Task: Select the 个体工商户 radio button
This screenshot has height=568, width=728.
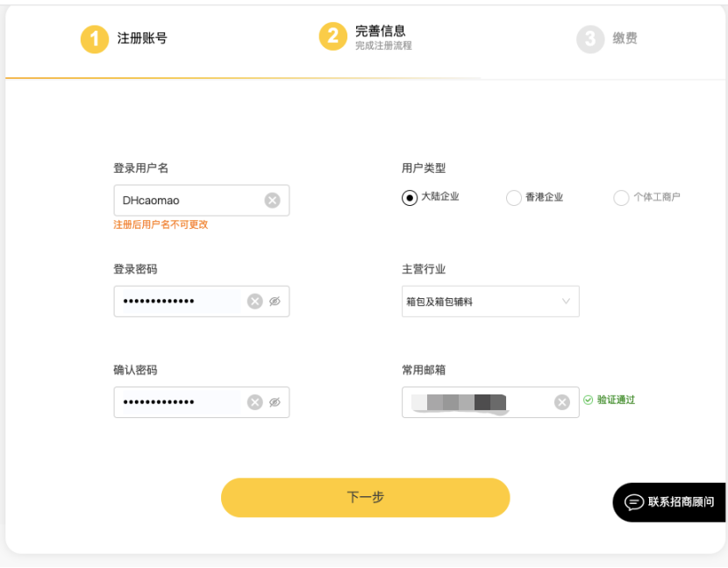Action: click(x=621, y=198)
